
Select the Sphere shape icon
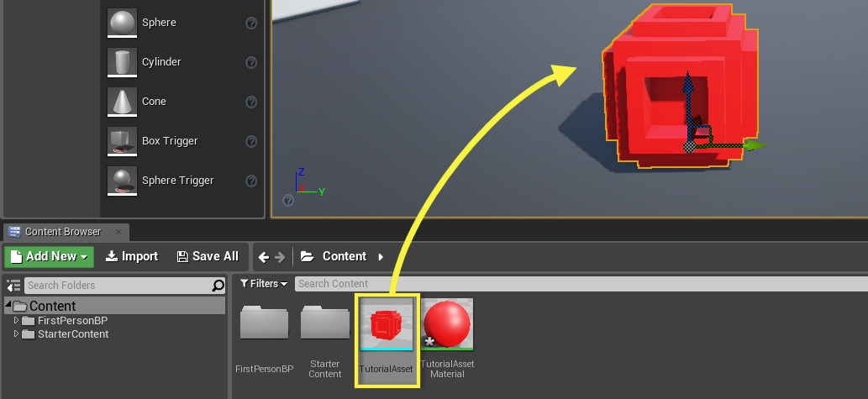click(x=122, y=23)
